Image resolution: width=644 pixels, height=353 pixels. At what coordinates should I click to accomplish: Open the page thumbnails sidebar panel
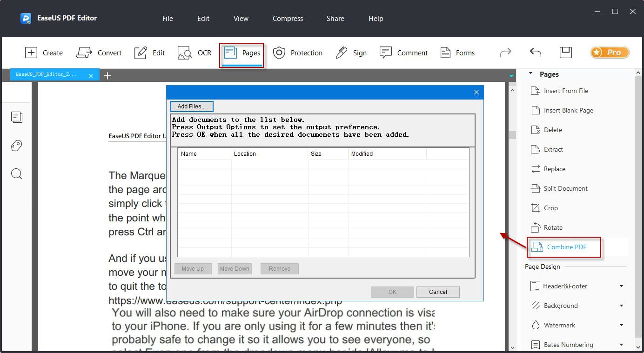(17, 117)
